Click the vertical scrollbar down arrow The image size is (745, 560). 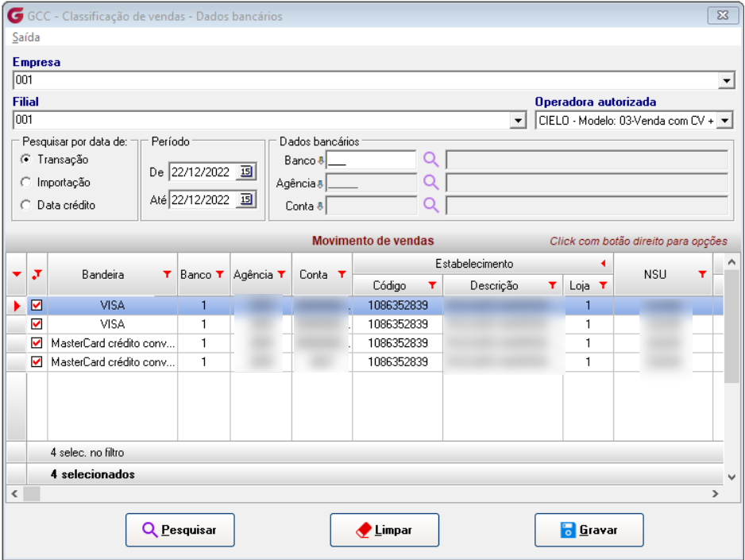pyautogui.click(x=731, y=477)
